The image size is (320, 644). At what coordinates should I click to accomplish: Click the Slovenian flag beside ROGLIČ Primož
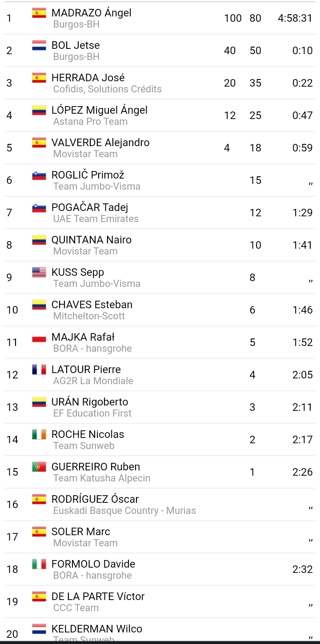39,175
